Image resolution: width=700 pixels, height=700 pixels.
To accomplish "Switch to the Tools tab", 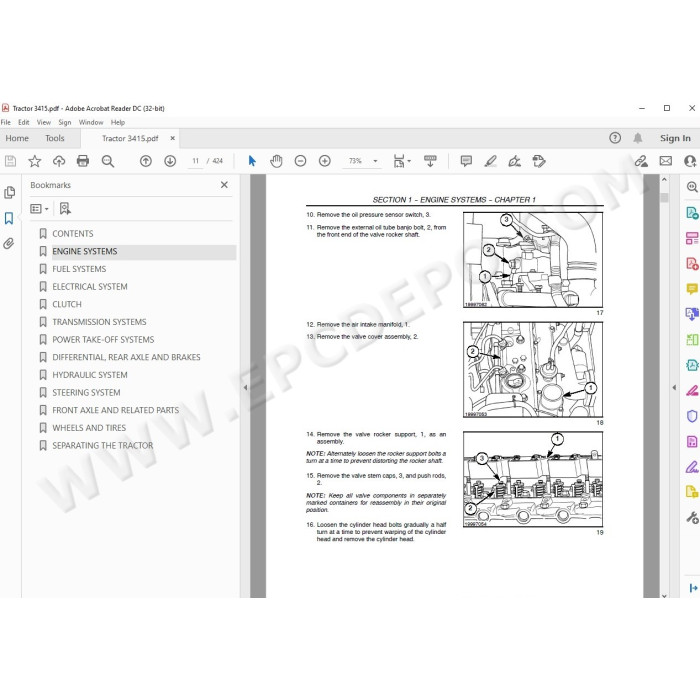I will tap(54, 138).
